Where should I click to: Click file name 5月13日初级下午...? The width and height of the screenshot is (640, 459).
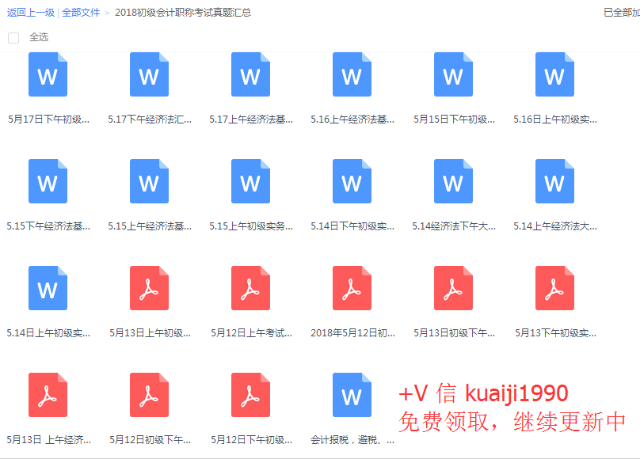pos(454,333)
